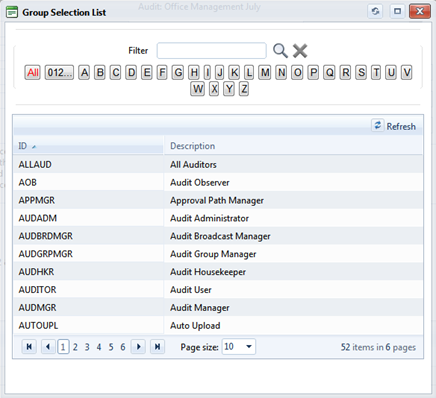The image size is (436, 398).
Task: Go to first page of results
Action: coord(29,347)
